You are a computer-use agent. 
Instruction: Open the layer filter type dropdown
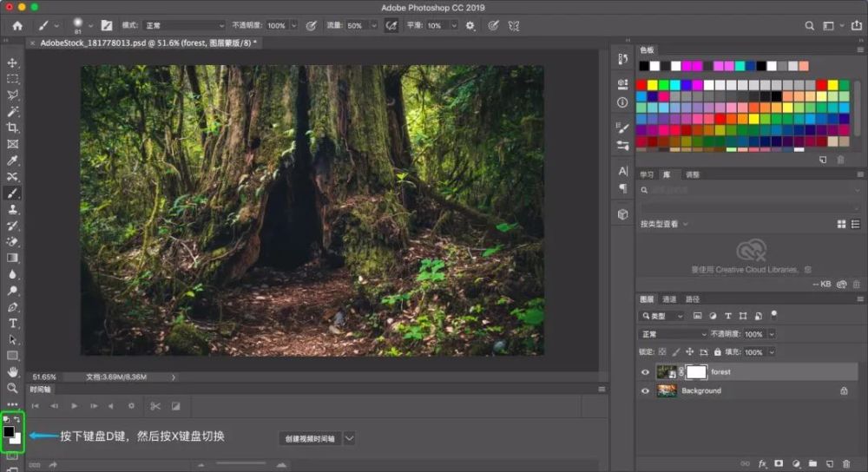point(661,317)
